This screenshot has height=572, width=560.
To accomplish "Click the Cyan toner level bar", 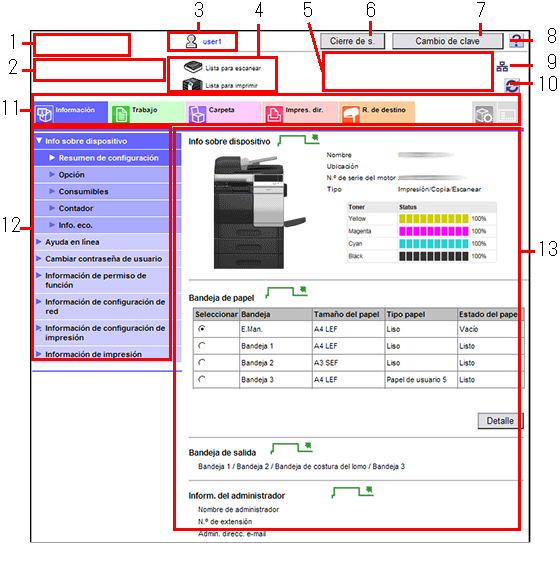I will (x=433, y=243).
